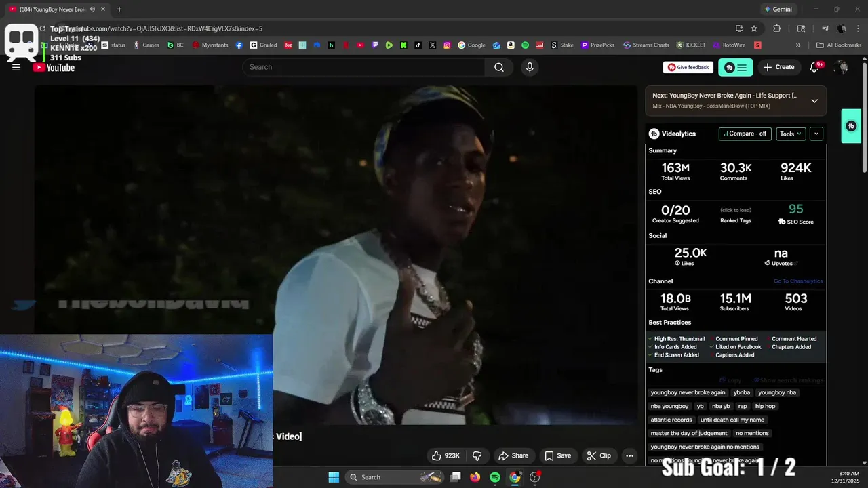This screenshot has height=488, width=868.
Task: Collapse Videolytics panel with chevron button
Action: coord(816,134)
